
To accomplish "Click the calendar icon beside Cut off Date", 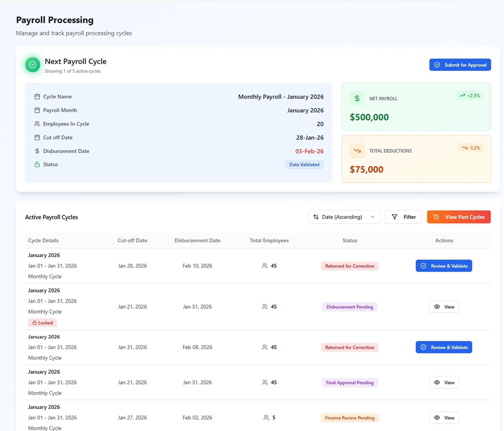I will pyautogui.click(x=37, y=138).
